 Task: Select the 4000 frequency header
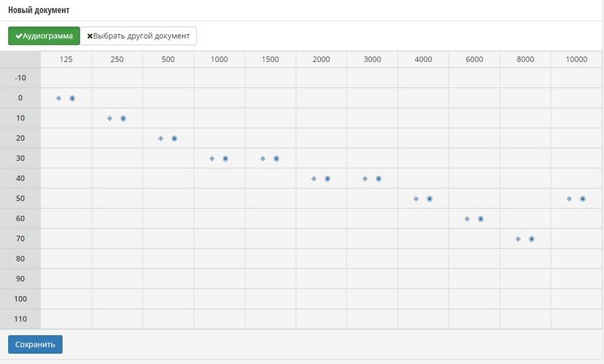(424, 60)
